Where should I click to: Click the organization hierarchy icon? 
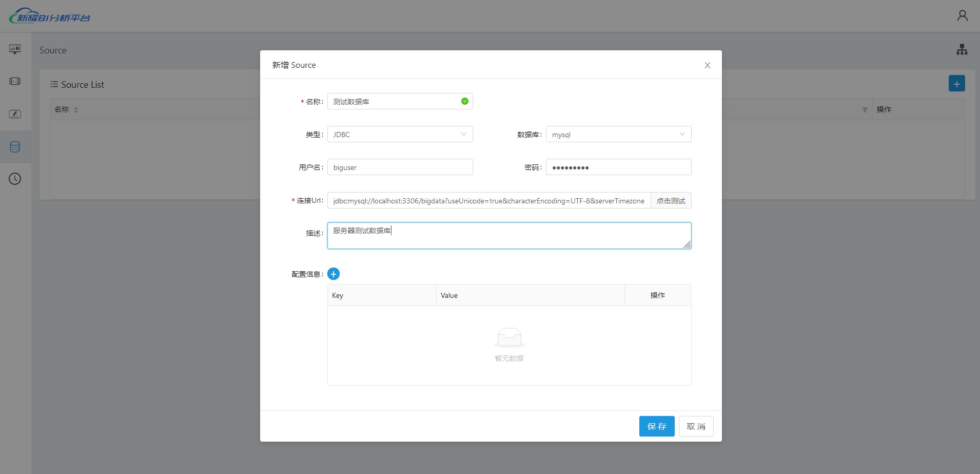point(962,50)
